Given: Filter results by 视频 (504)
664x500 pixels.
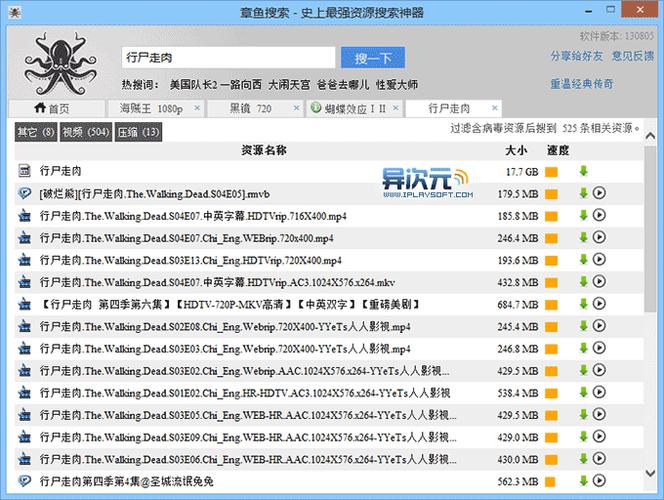Looking at the screenshot, I should [x=86, y=132].
